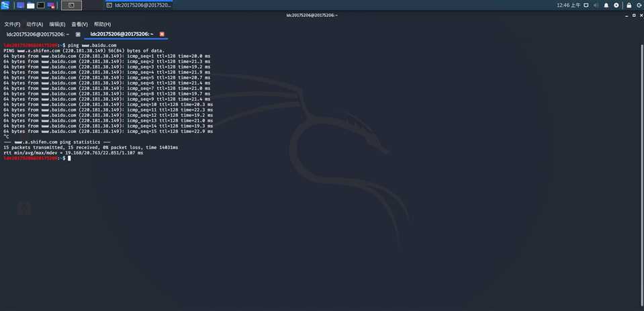Click the terminal vertical scrollbar
The width and height of the screenshot is (644, 311).
point(642,175)
